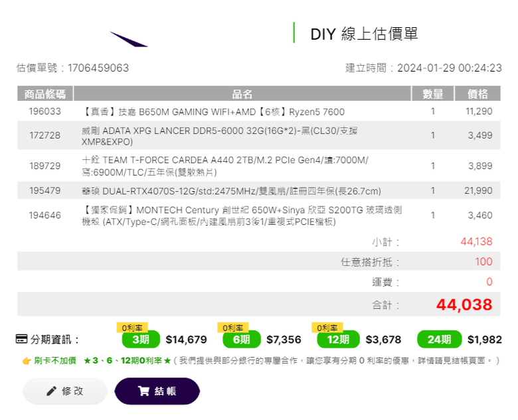Screen dimensions: 518x420
Task: Click the total amount 44,038
Action: pos(464,305)
